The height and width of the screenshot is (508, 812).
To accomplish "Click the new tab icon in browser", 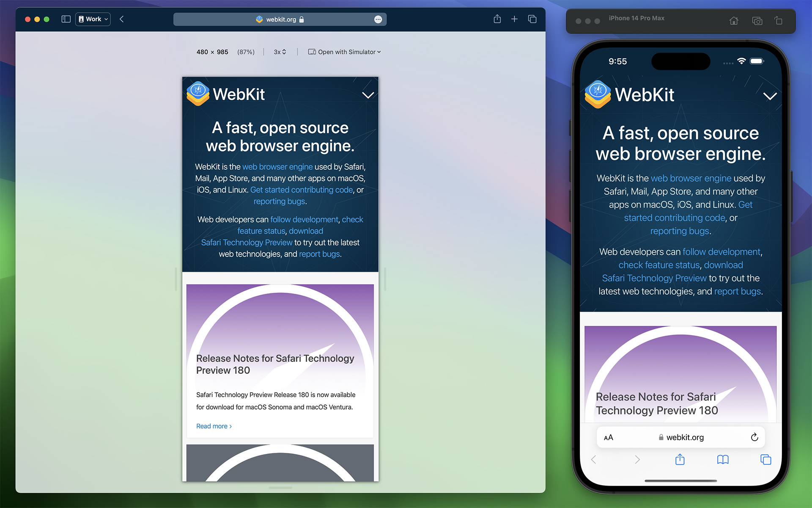I will [x=514, y=19].
